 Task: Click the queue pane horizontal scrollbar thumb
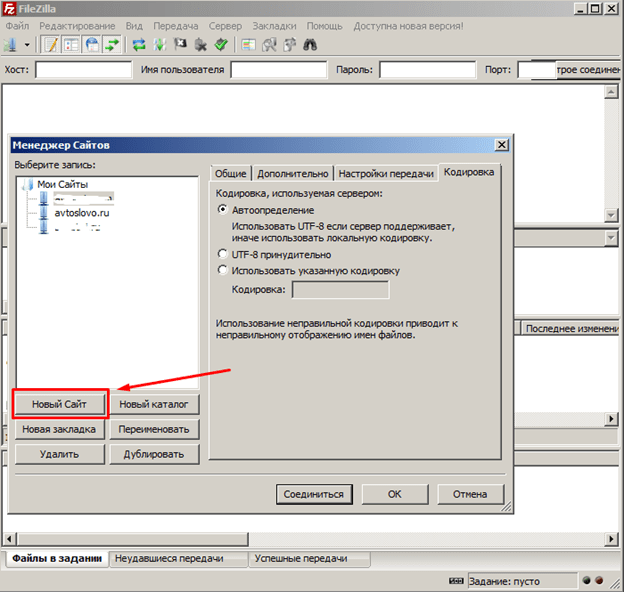[x=132, y=539]
